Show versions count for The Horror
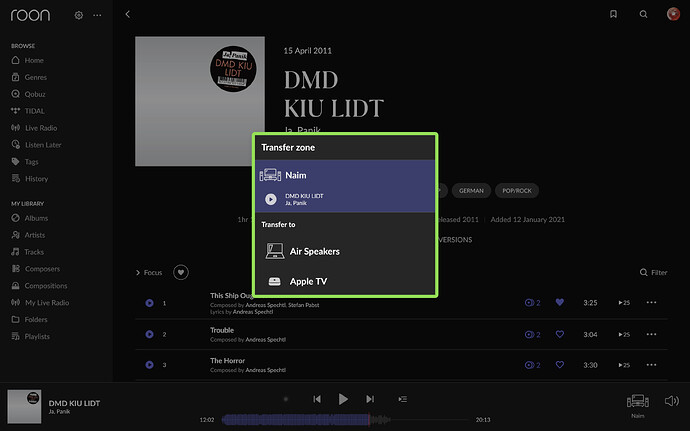Screen dimensions: 690x431 point(532,365)
